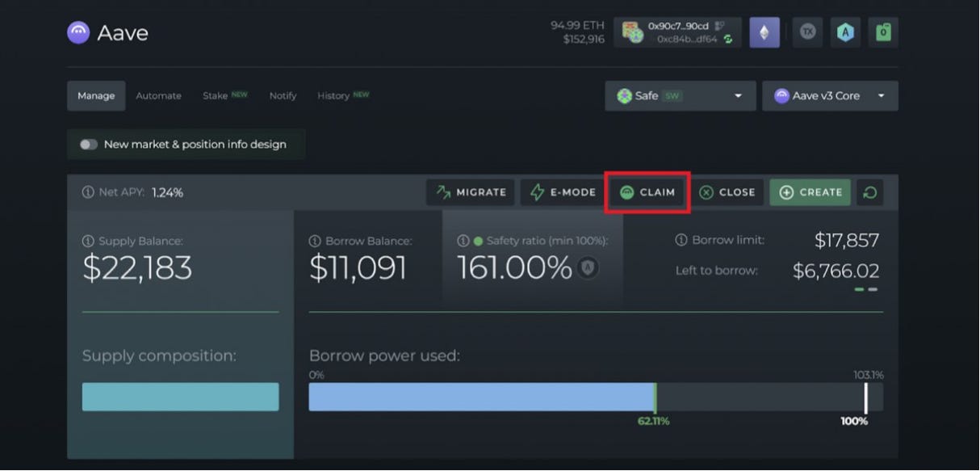Switch to the Notify tab
This screenshot has width=980, height=471.
pyautogui.click(x=283, y=95)
